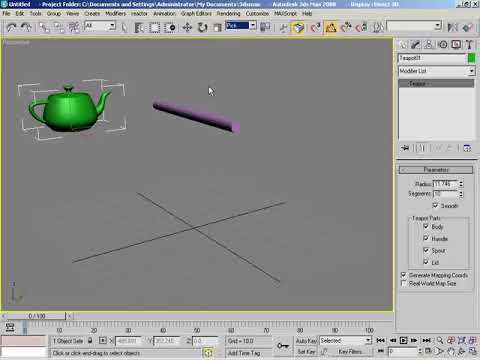Click the Set Key button

pyautogui.click(x=306, y=351)
